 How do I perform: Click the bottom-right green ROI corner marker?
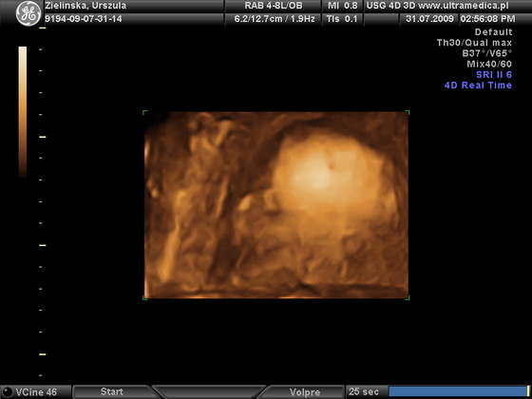408,298
